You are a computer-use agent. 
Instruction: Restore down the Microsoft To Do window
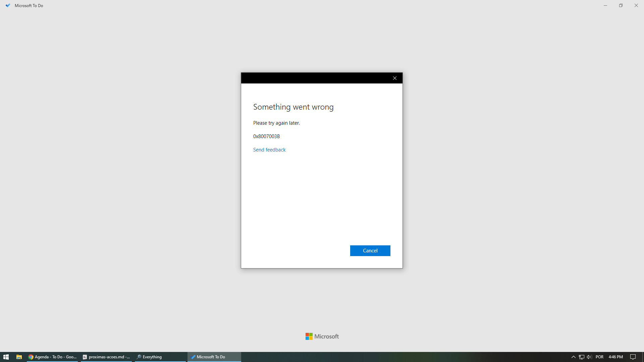(x=621, y=5)
